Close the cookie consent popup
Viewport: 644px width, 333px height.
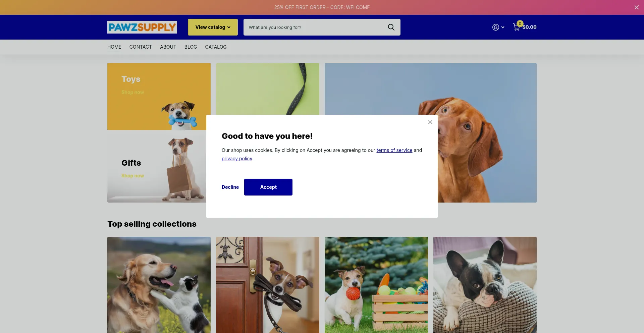point(430,122)
